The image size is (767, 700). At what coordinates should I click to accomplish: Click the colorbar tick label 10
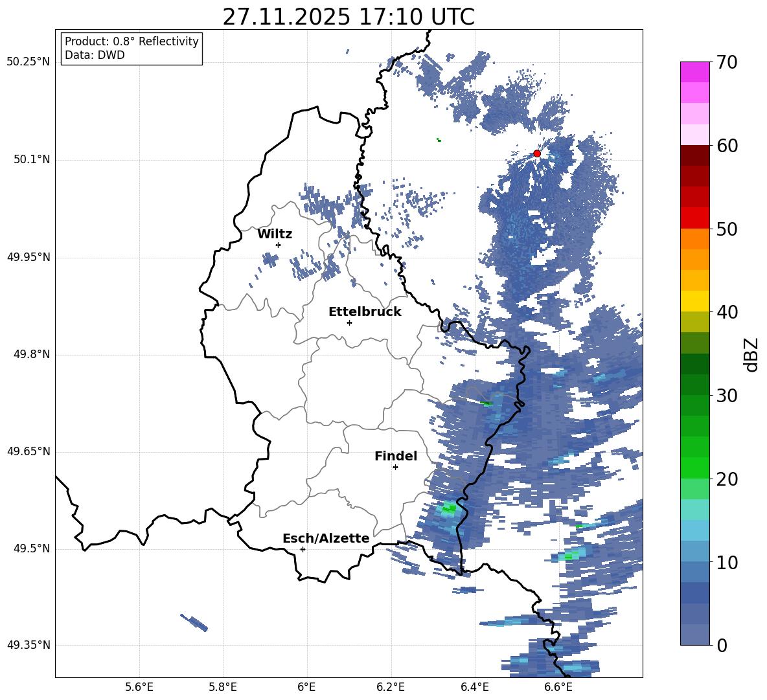(727, 563)
